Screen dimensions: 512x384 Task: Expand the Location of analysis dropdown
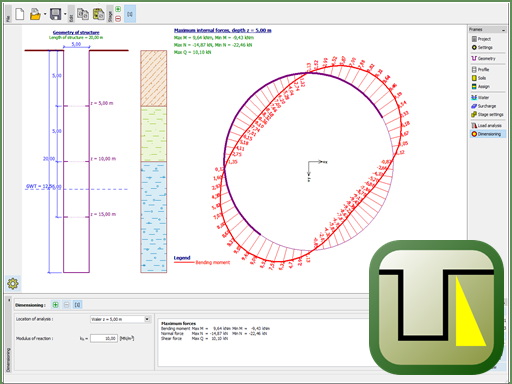point(147,319)
